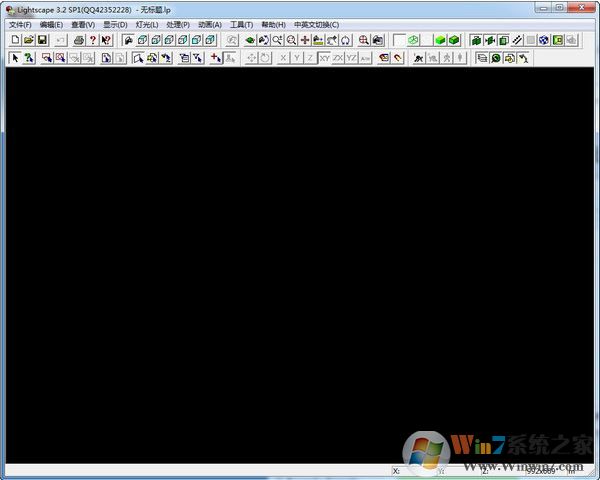Click the zoom magnifier icon in view toolbar
Screen dimensions: 600x480
(x=291, y=40)
